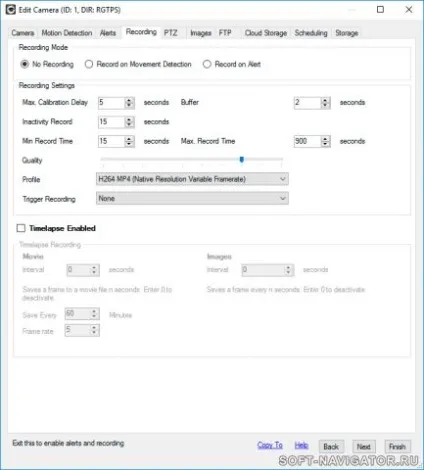Switch to the Camera tab
The width and height of the screenshot is (424, 470).
[23, 33]
